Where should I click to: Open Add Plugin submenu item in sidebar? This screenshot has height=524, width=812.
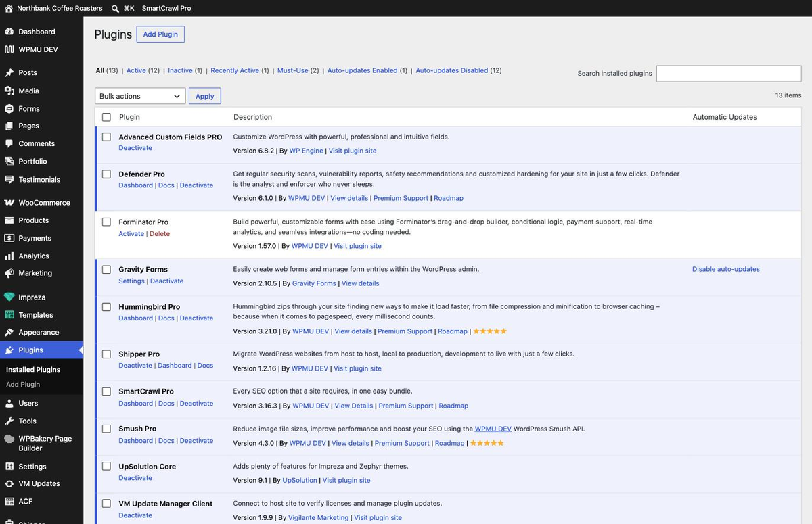[23, 385]
